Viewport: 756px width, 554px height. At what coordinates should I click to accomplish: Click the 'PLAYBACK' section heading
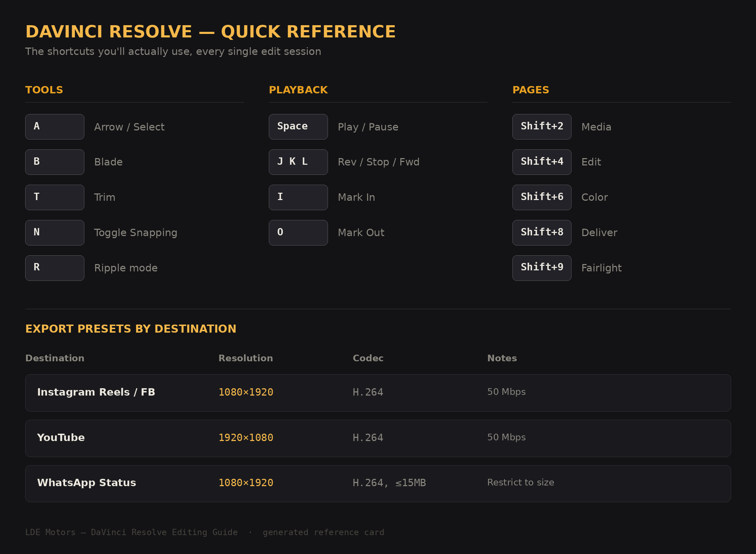[298, 90]
